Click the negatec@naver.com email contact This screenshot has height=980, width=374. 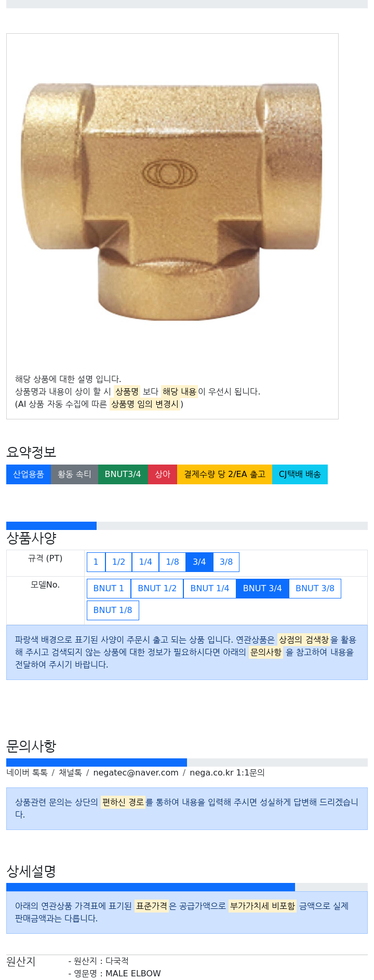tap(136, 773)
